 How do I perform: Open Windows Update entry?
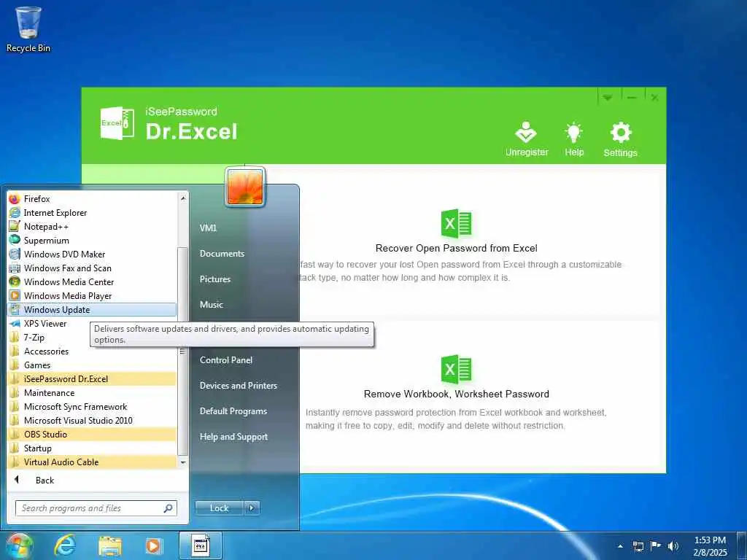point(92,309)
